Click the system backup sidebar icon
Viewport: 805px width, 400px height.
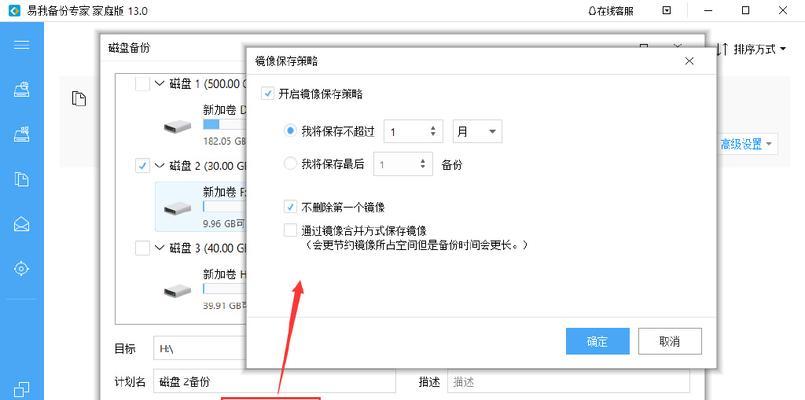pyautogui.click(x=21, y=135)
